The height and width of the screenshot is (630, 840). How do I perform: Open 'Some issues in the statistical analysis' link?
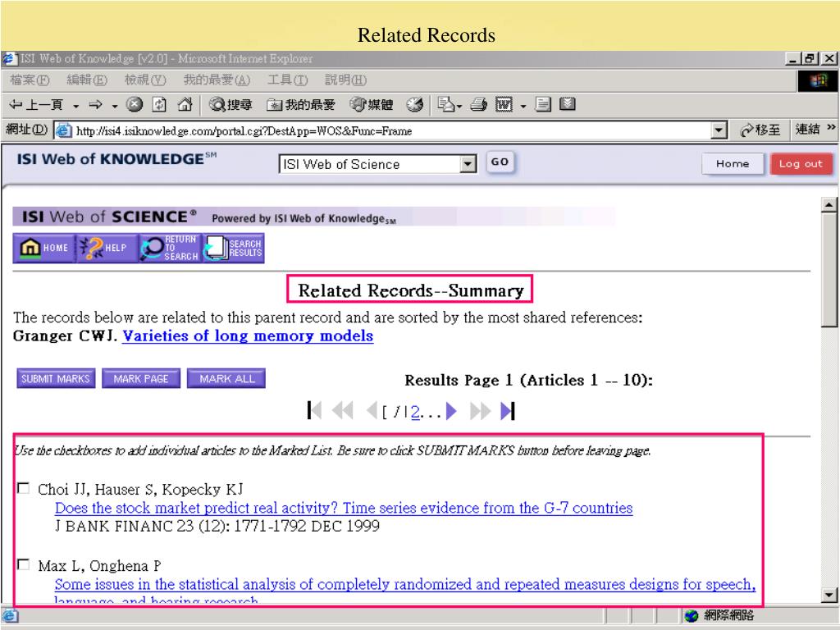pyautogui.click(x=405, y=584)
